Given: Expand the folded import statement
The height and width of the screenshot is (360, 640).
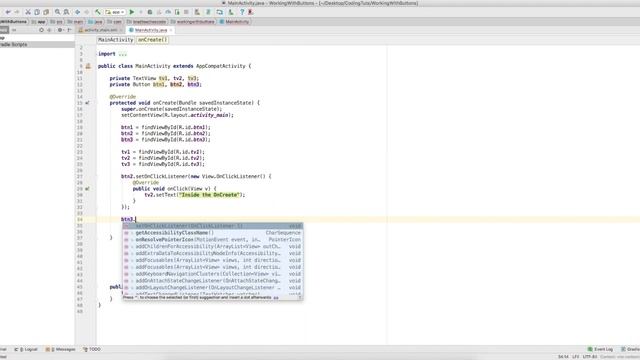Looking at the screenshot, I should 122,54.
